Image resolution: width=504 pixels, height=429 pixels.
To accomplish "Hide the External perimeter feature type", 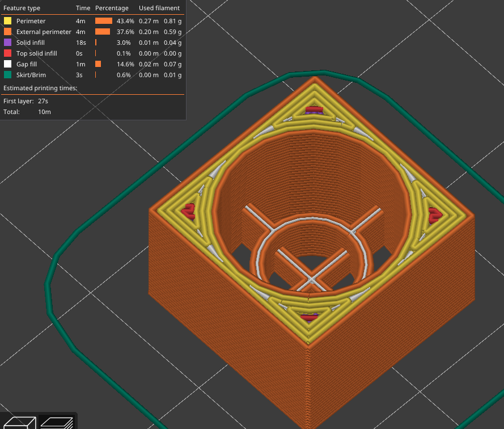I will (44, 32).
